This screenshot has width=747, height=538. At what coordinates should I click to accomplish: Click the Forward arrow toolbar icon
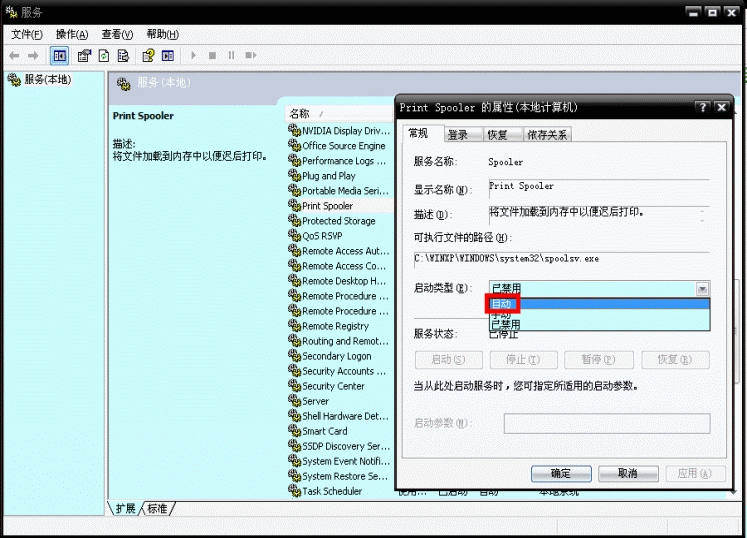tap(33, 56)
